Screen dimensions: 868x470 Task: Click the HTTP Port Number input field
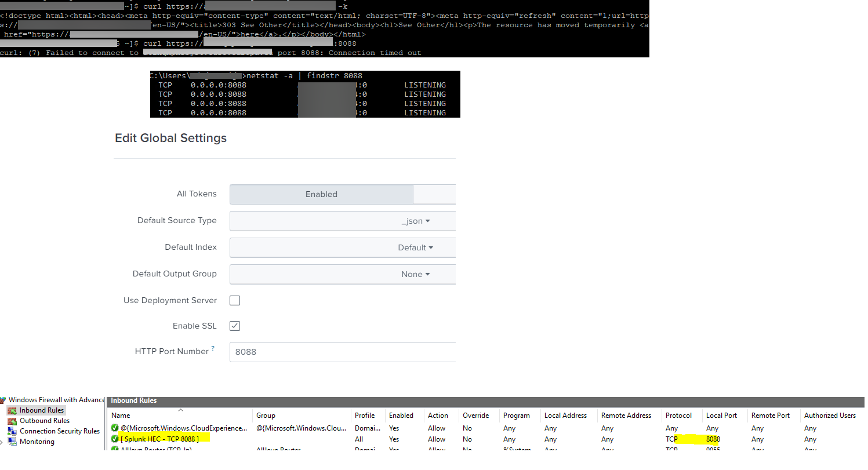pos(342,352)
